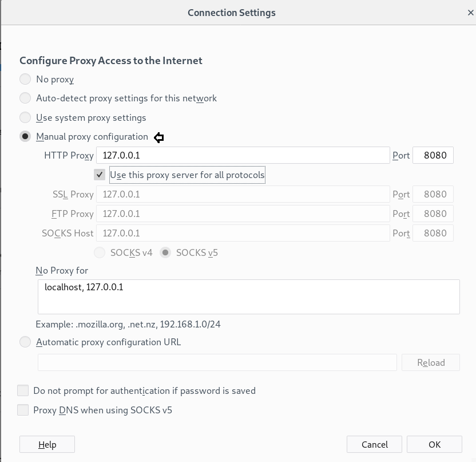Select Use system proxy settings
This screenshot has height=462, width=476.
tap(25, 117)
